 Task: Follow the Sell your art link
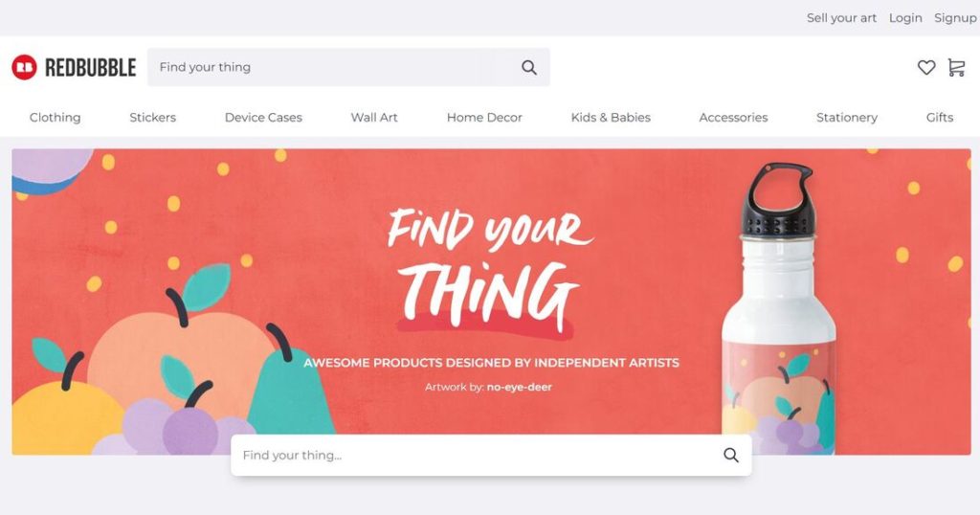[x=841, y=18]
